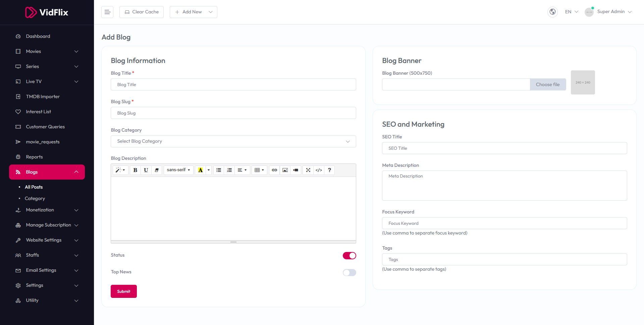
Task: Submit the blog form
Action: tap(123, 291)
